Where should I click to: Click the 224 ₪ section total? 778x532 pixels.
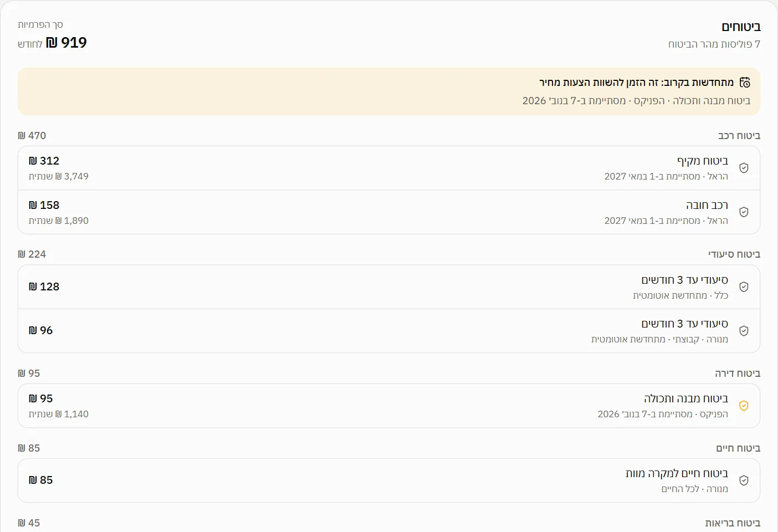pos(32,254)
